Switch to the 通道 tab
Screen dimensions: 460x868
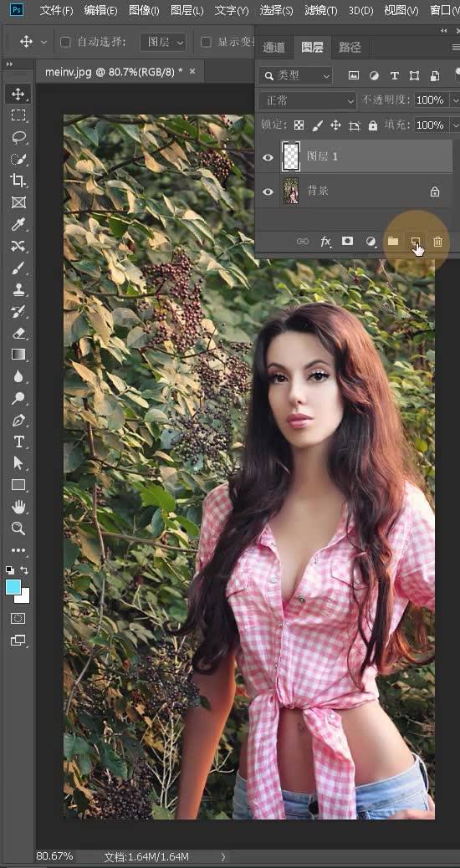click(274, 48)
